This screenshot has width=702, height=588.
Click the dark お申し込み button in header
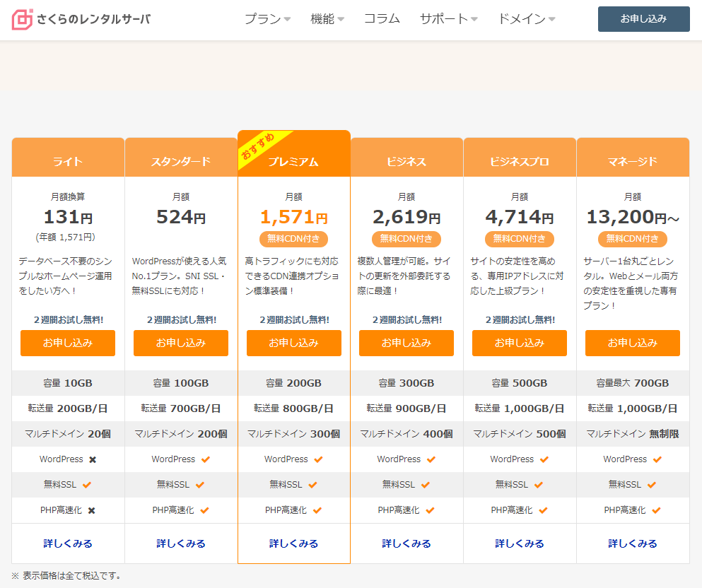[x=643, y=19]
